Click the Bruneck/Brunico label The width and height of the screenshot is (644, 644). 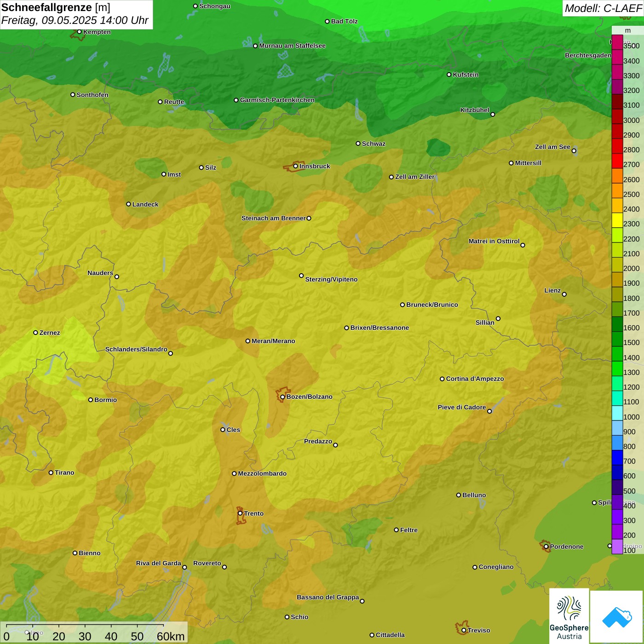tap(432, 305)
